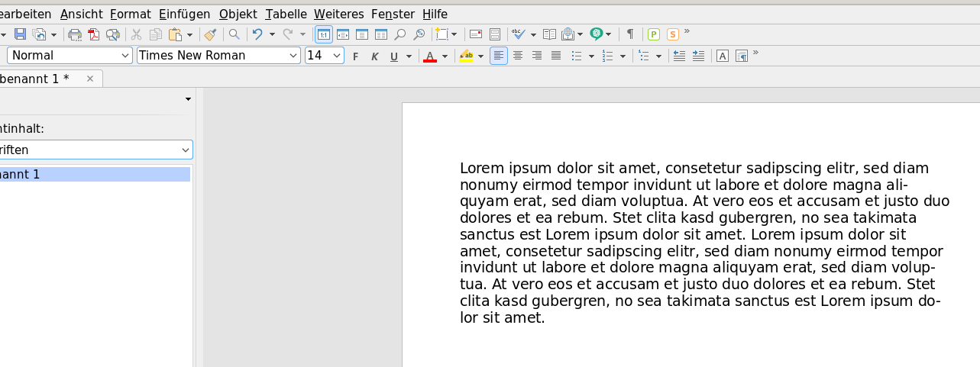The width and height of the screenshot is (980, 367).
Task: Click the Paste clipboard icon
Action: pos(175,34)
